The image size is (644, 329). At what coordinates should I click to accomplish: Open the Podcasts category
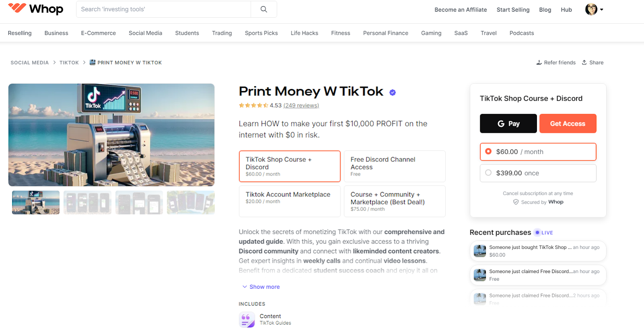pos(522,33)
